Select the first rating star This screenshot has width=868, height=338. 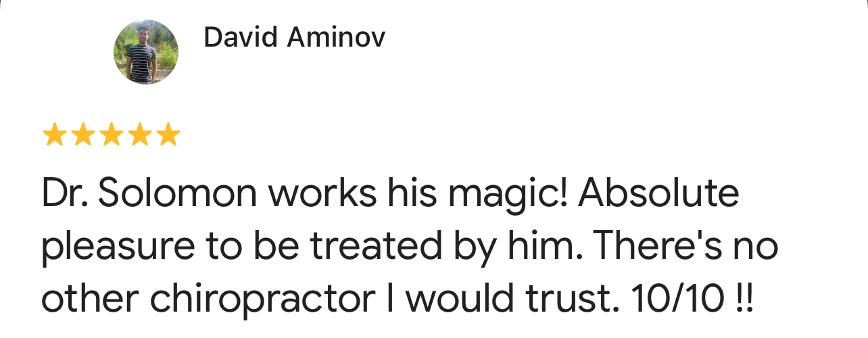click(53, 135)
